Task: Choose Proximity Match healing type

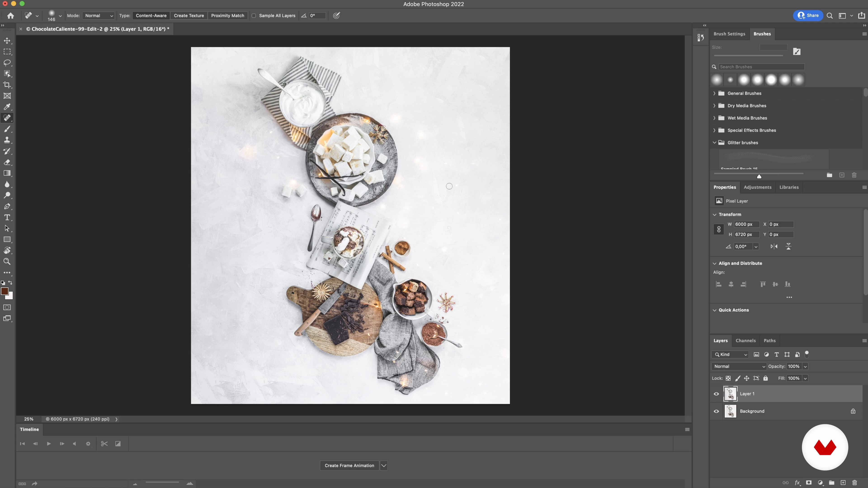Action: click(227, 16)
